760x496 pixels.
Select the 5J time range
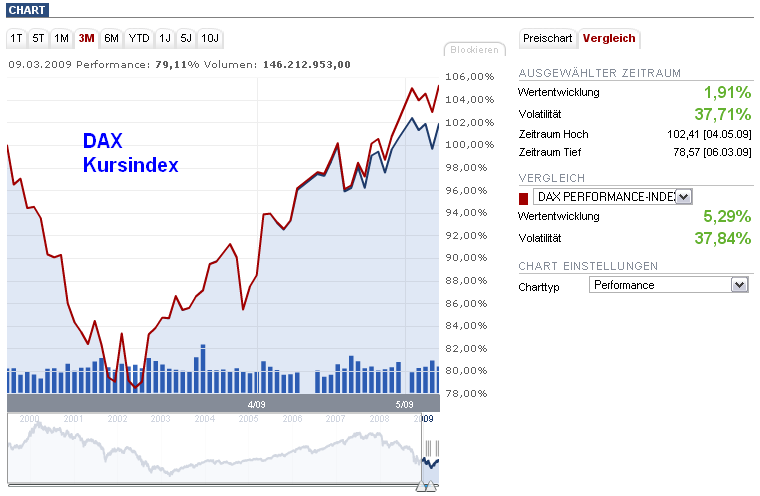tap(186, 38)
